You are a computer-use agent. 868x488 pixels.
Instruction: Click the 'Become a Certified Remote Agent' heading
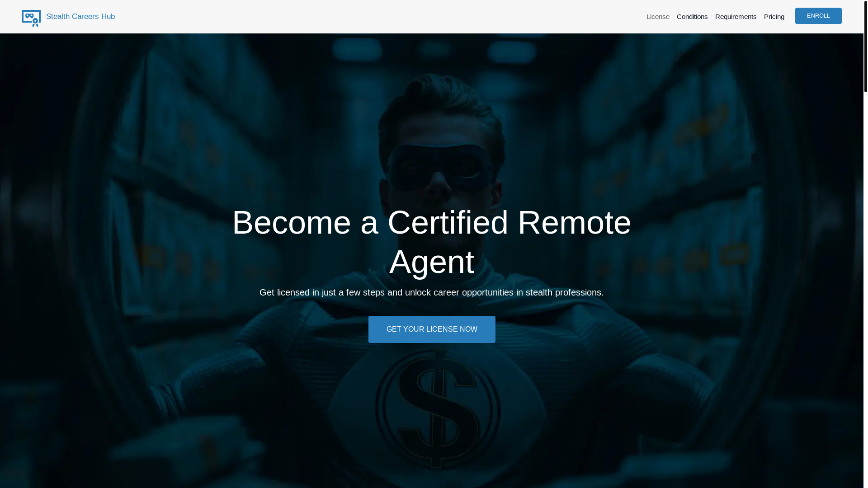click(x=432, y=242)
